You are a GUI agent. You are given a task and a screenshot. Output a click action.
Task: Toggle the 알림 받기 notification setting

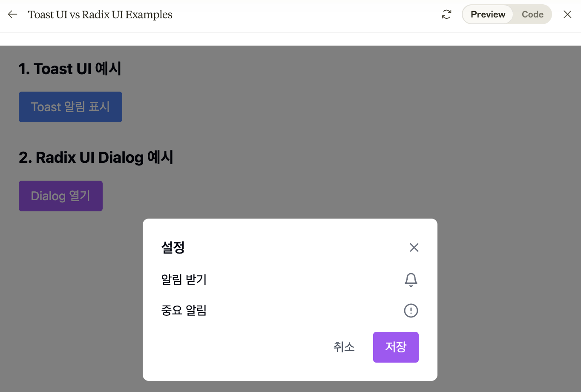(x=411, y=280)
